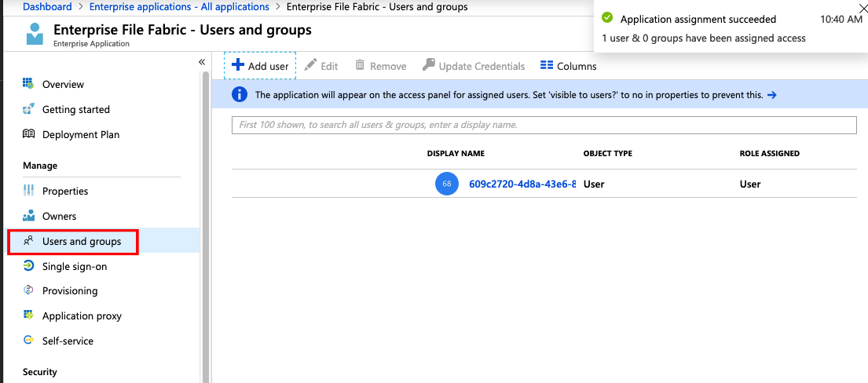
Task: Focus the users and groups search field
Action: pyautogui.click(x=544, y=125)
